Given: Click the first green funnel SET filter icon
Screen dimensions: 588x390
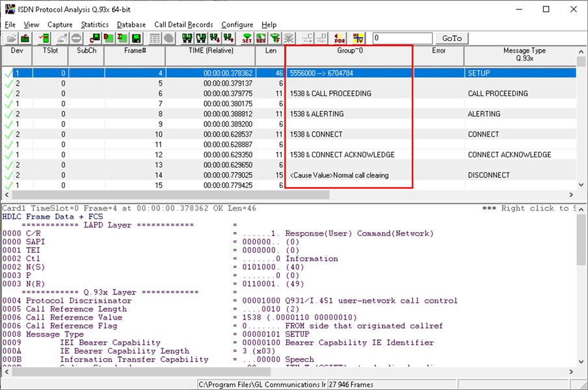Looking at the screenshot, I should coord(247,38).
